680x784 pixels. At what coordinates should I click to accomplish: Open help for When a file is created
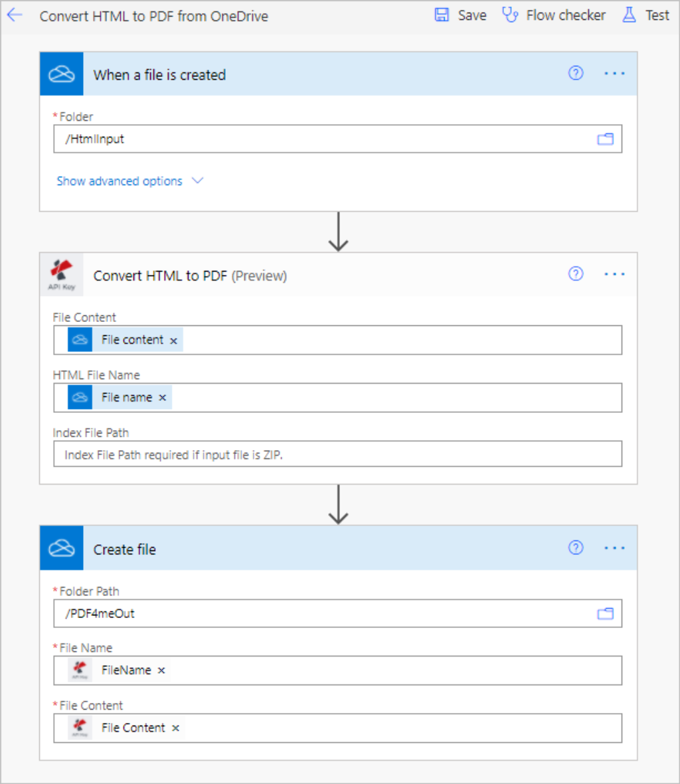point(576,74)
